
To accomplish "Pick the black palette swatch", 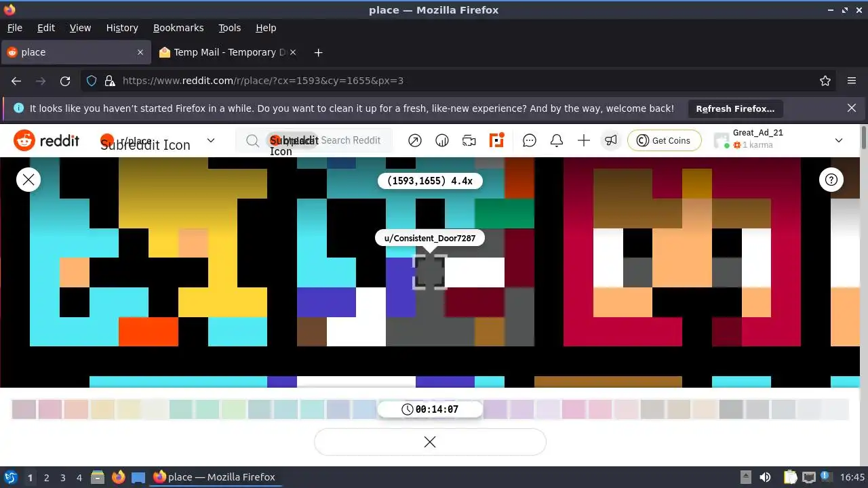I will [731, 409].
